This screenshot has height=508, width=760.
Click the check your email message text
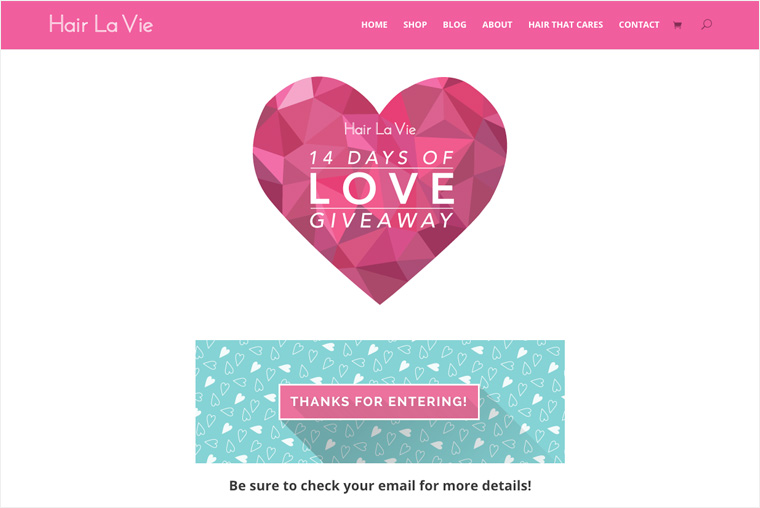coord(380,485)
